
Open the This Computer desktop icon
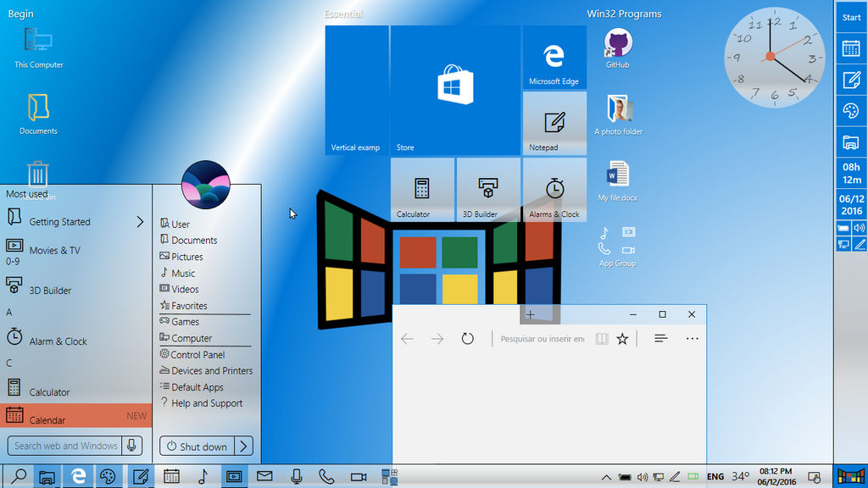[38, 48]
